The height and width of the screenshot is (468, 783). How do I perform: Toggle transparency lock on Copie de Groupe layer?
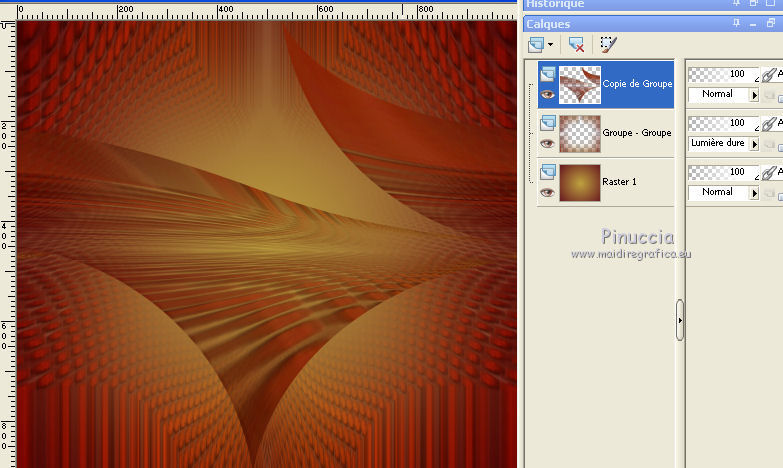pyautogui.click(x=770, y=95)
